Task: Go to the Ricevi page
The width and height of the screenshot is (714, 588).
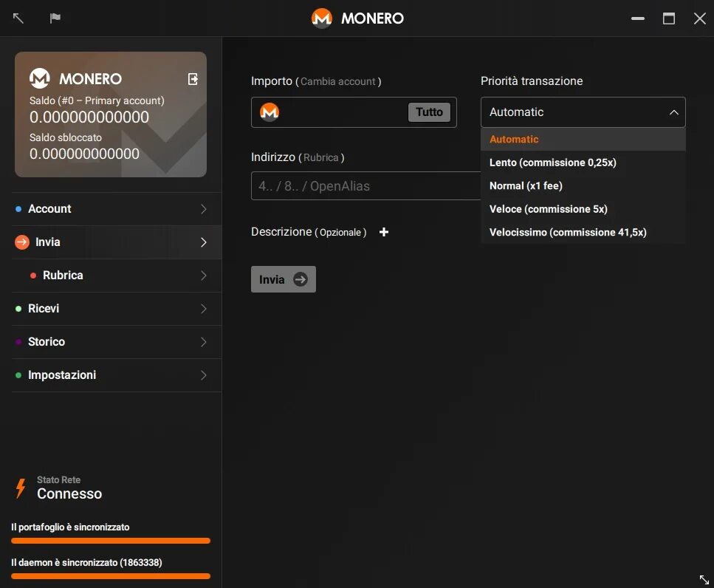Action: 117,308
